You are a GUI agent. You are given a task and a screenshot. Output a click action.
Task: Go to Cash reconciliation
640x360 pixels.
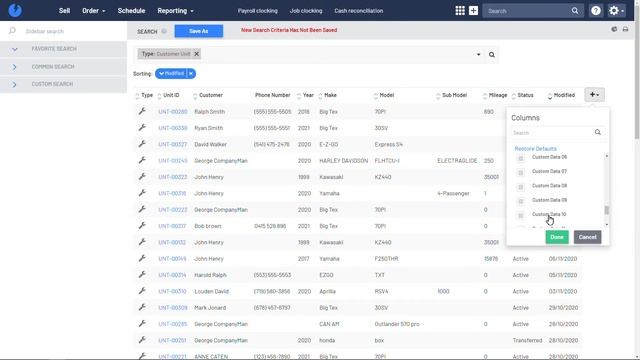pyautogui.click(x=358, y=11)
